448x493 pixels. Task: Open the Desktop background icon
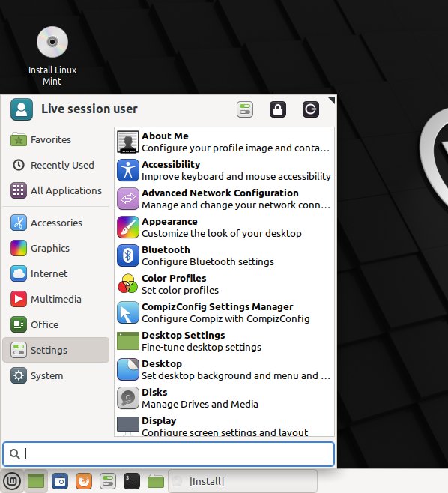pos(128,369)
